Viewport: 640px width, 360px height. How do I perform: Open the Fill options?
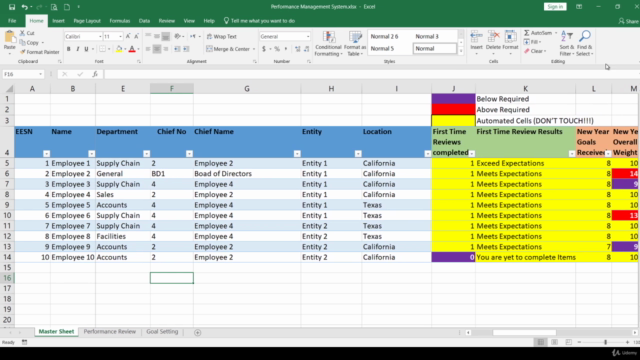(533, 42)
